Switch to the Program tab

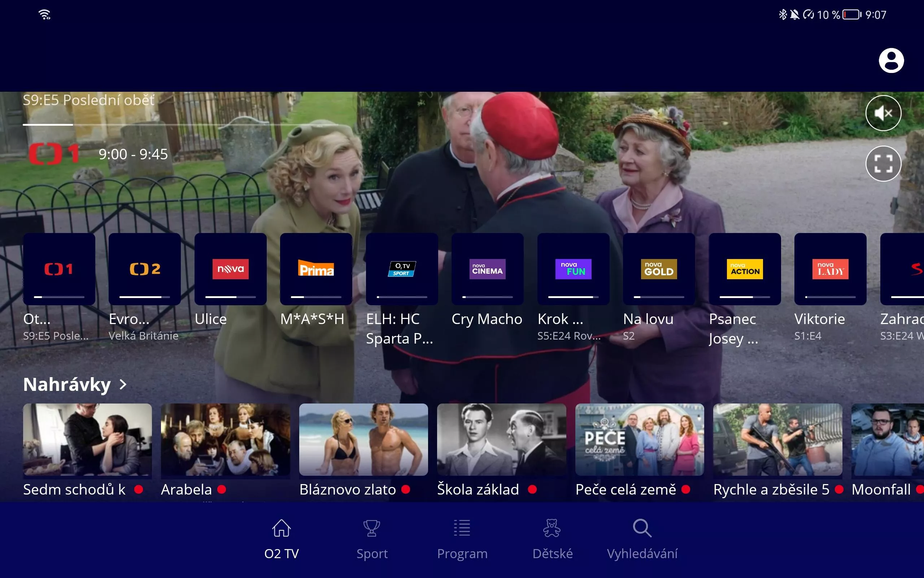[x=462, y=539]
